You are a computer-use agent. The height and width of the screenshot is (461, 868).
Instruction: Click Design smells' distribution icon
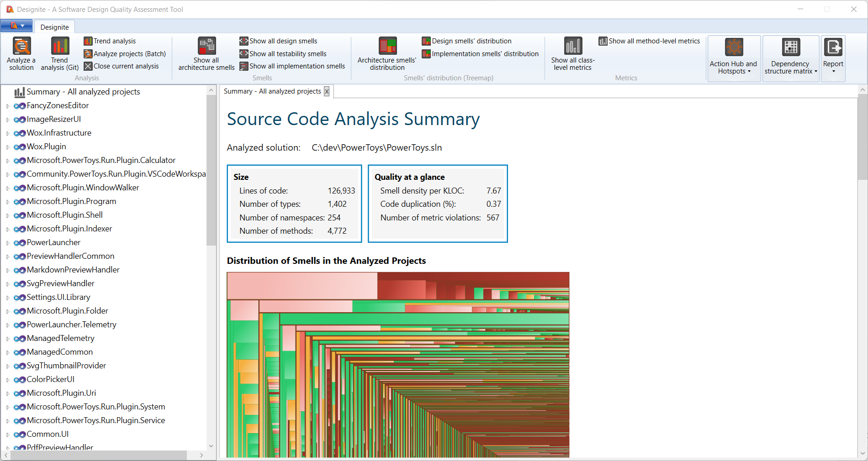(426, 41)
